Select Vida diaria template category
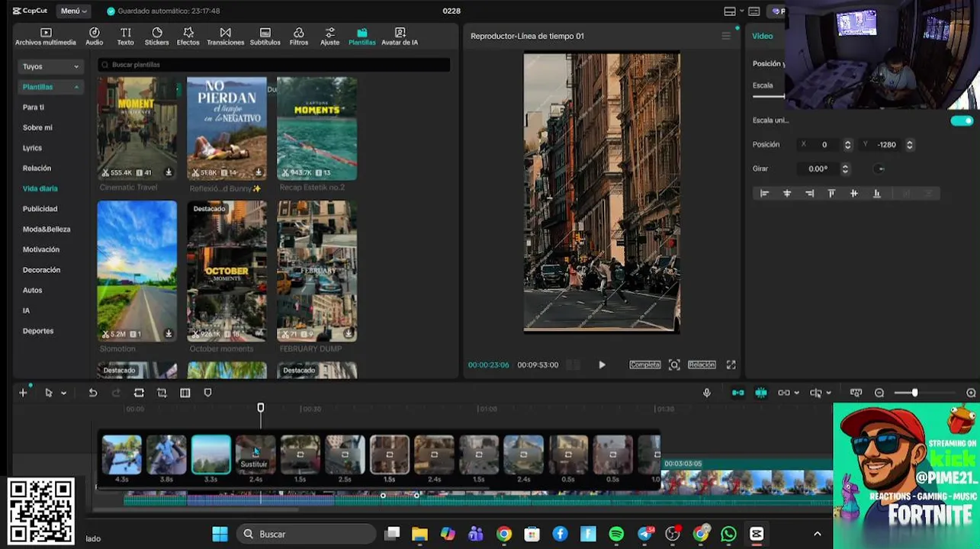980x549 pixels. click(x=40, y=188)
